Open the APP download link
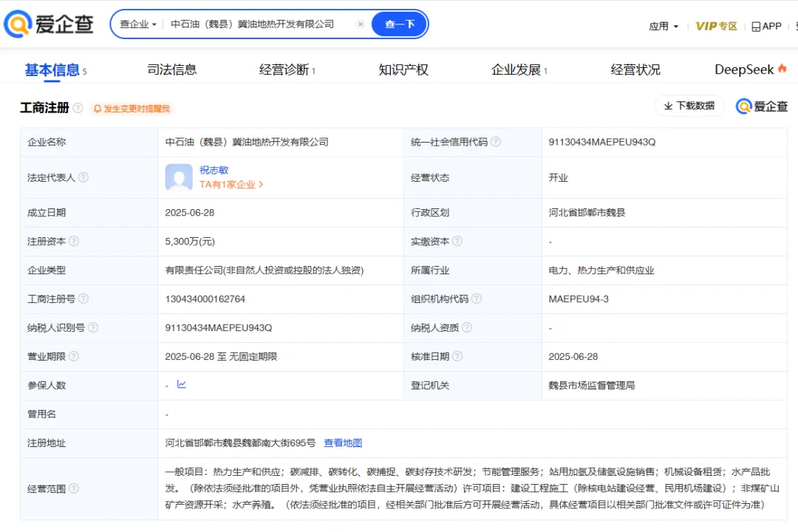The image size is (798, 532). (x=766, y=26)
